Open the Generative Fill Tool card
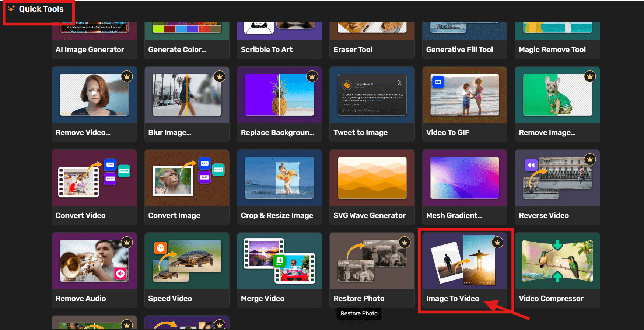The width and height of the screenshot is (644, 330). coord(465,40)
